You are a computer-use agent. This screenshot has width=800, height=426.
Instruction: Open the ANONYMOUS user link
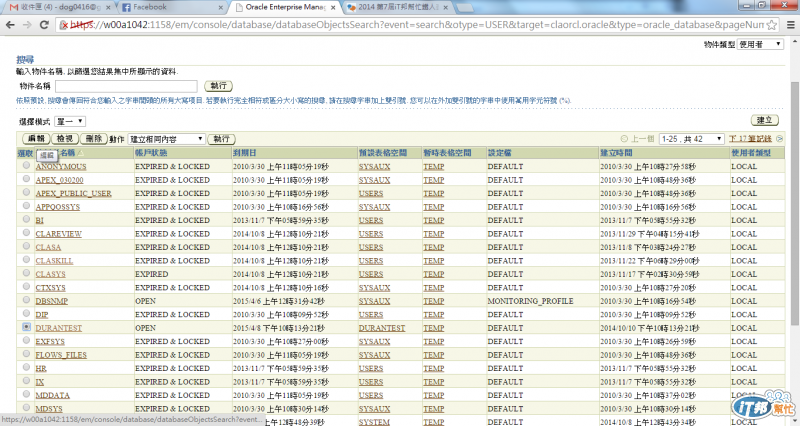[x=61, y=167]
